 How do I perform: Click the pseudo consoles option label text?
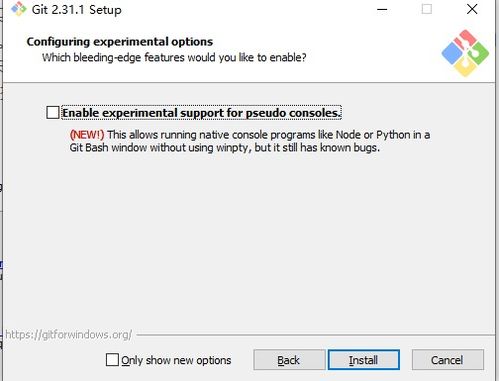202,113
